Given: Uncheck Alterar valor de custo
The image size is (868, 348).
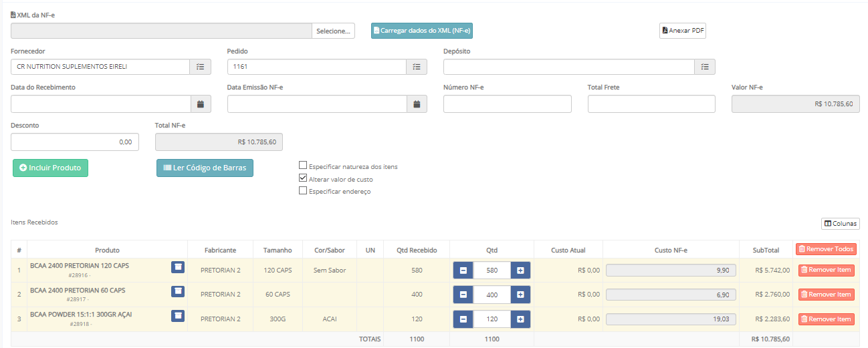Looking at the screenshot, I should (x=303, y=178).
